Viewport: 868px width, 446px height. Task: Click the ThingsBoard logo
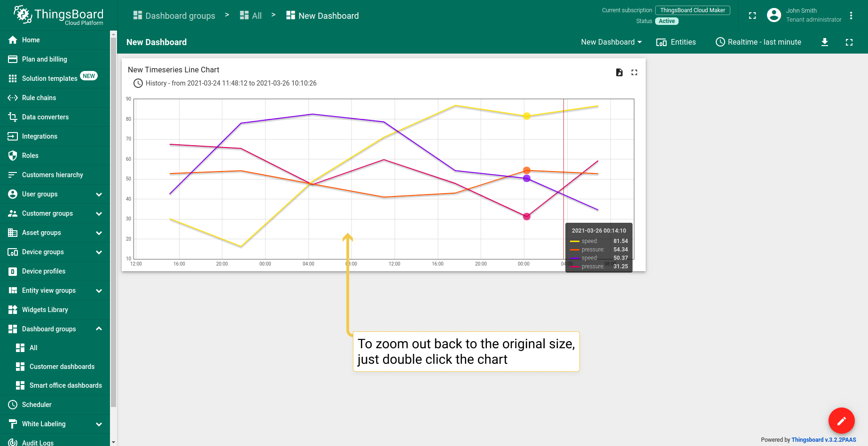(x=58, y=16)
